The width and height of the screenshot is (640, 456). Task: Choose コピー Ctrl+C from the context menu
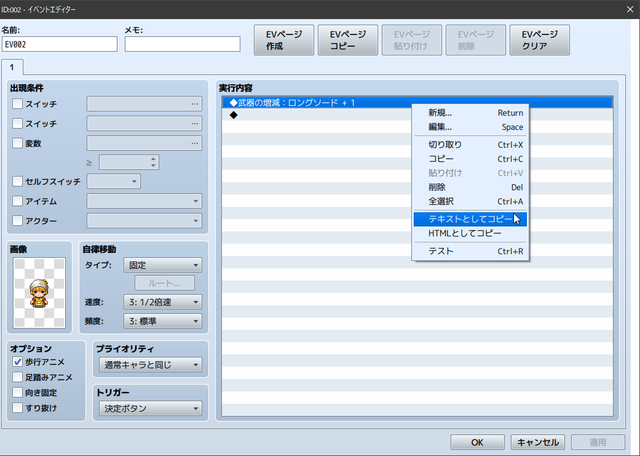pos(470,159)
